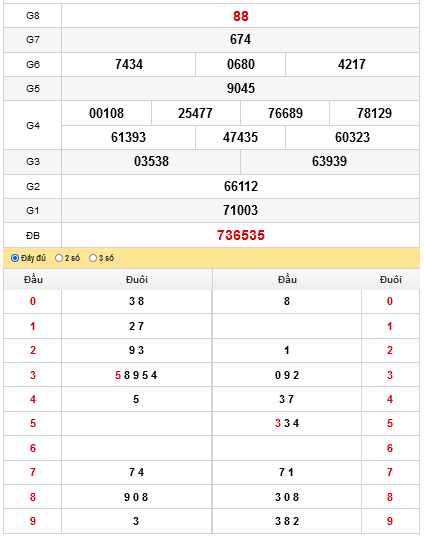
Task: Pick G4 number 78129
Action: point(374,113)
